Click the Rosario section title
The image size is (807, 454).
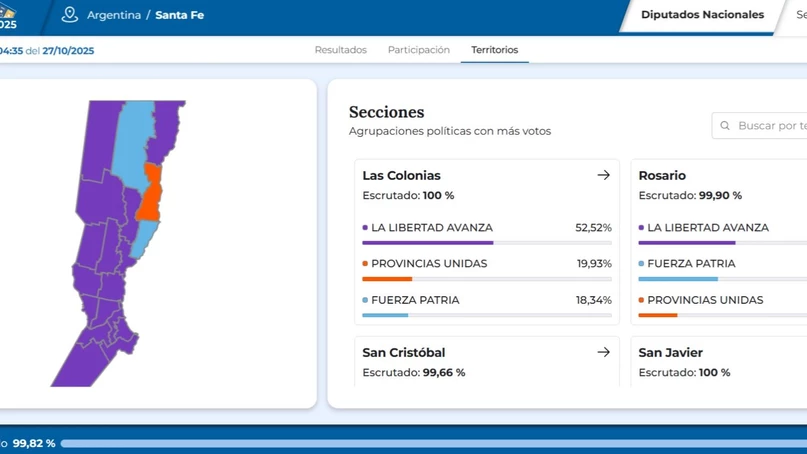pos(662,176)
